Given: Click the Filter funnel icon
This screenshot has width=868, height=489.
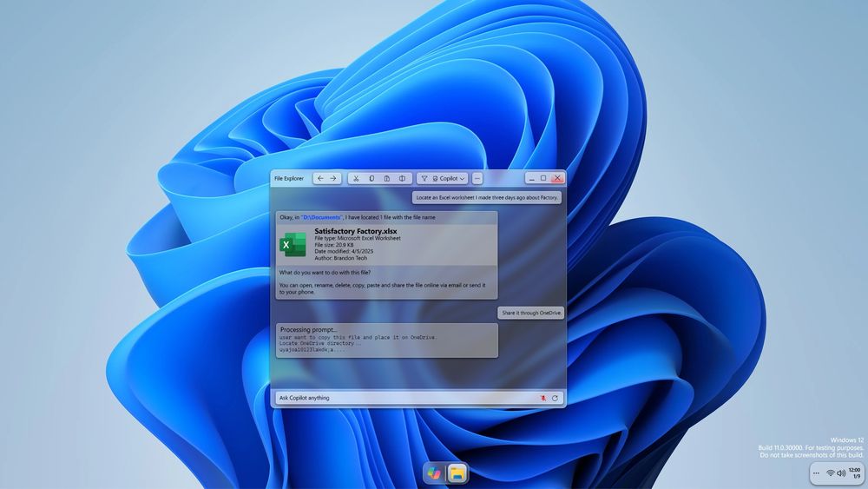Looking at the screenshot, I should click(424, 178).
